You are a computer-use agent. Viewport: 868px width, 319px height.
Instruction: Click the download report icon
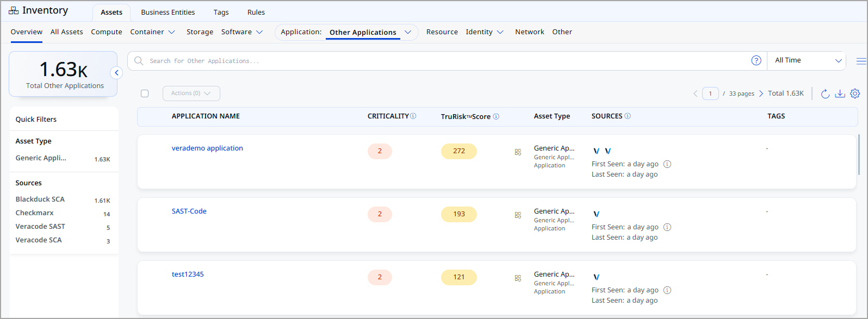tap(840, 93)
